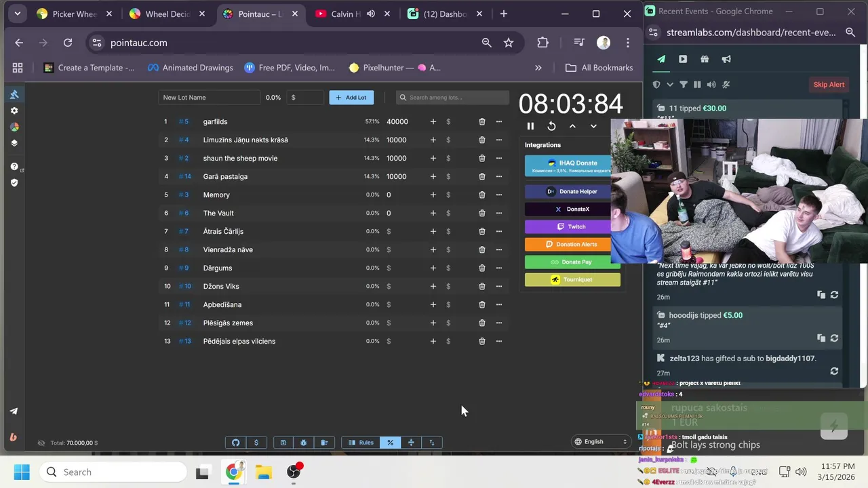Open more options for Memory lot
Image resolution: width=868 pixels, height=488 pixels.
click(x=499, y=195)
